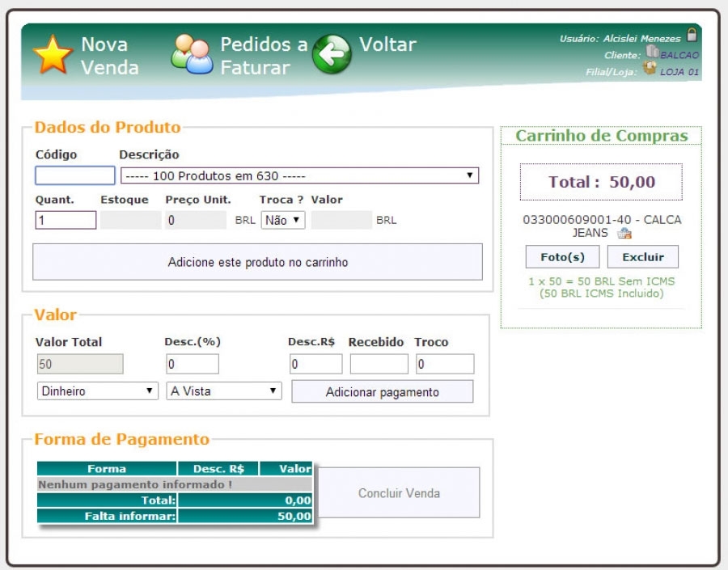728x570 pixels.
Task: Click Excluir to remove the cart item
Action: (643, 257)
